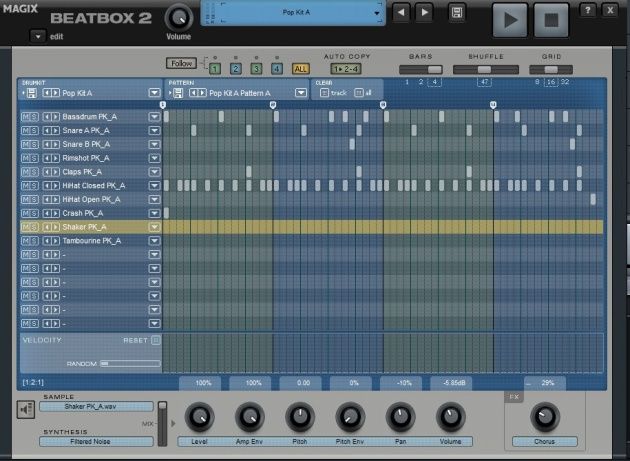Mute/solo the Snare B PK_A track
Image resolution: width=630 pixels, height=461 pixels.
(x=30, y=144)
